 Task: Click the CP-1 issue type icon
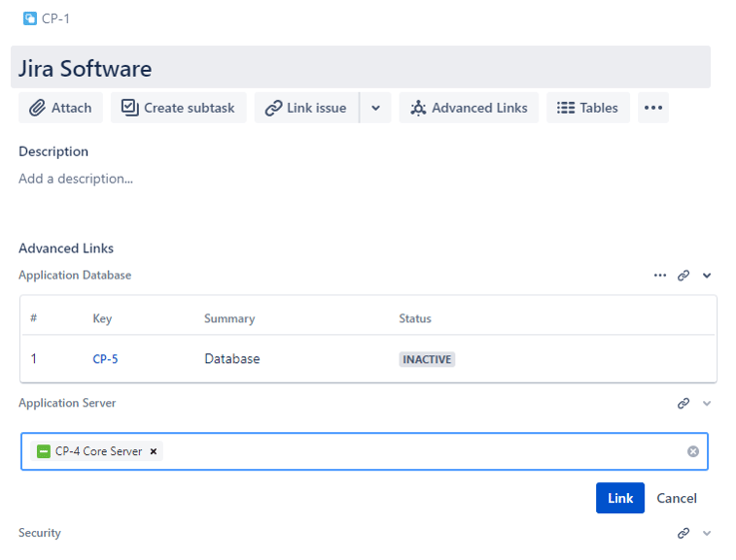click(30, 18)
